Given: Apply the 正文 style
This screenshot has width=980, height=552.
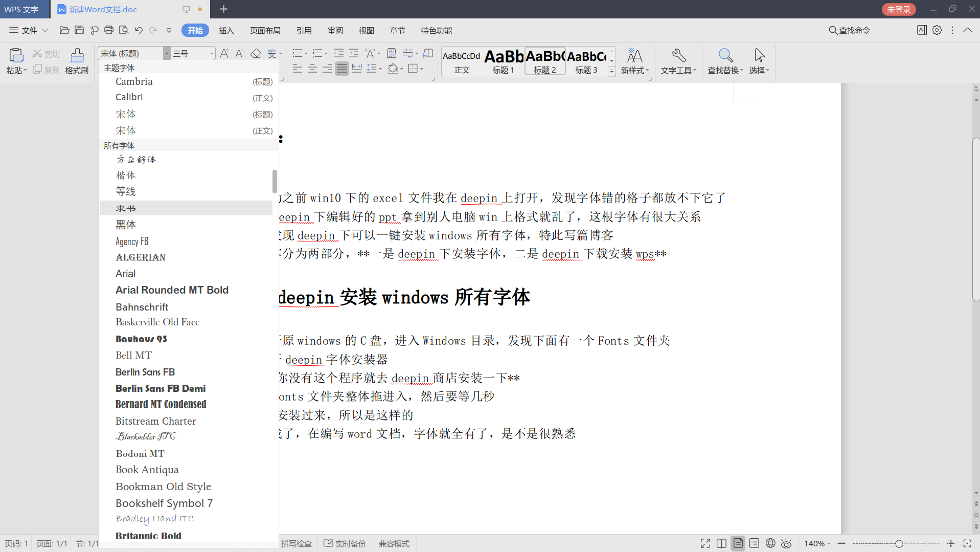Looking at the screenshot, I should pyautogui.click(x=462, y=61).
